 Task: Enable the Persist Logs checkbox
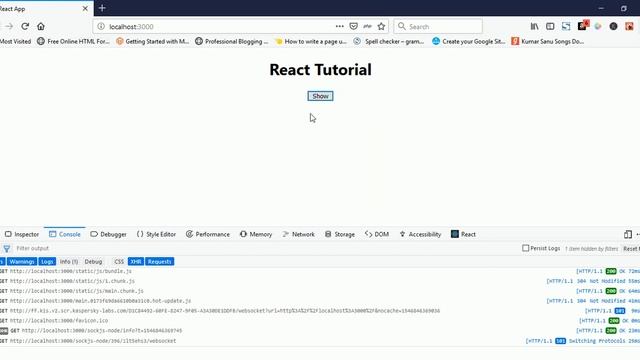point(526,248)
